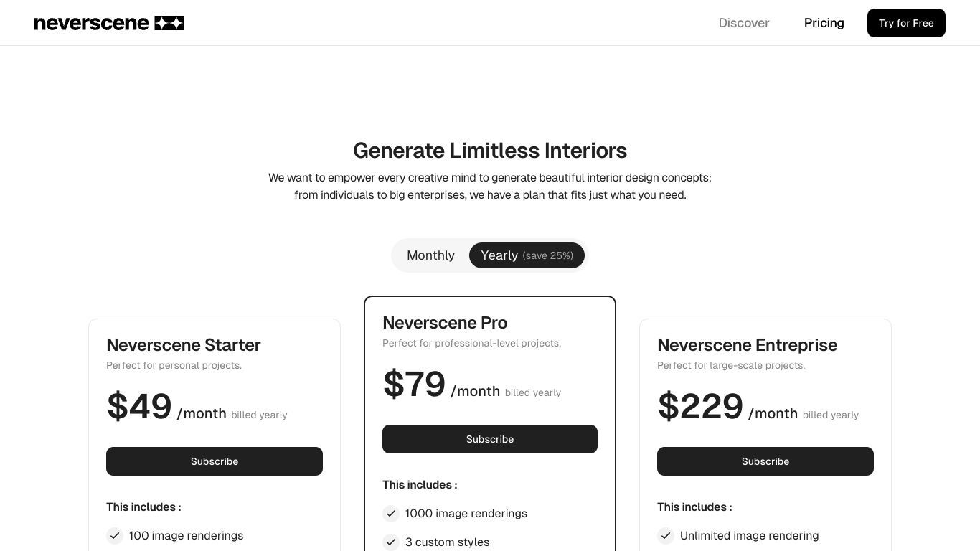Click the Neverscene Pro plan title
Viewport: 980px width, 551px height.
tap(445, 323)
